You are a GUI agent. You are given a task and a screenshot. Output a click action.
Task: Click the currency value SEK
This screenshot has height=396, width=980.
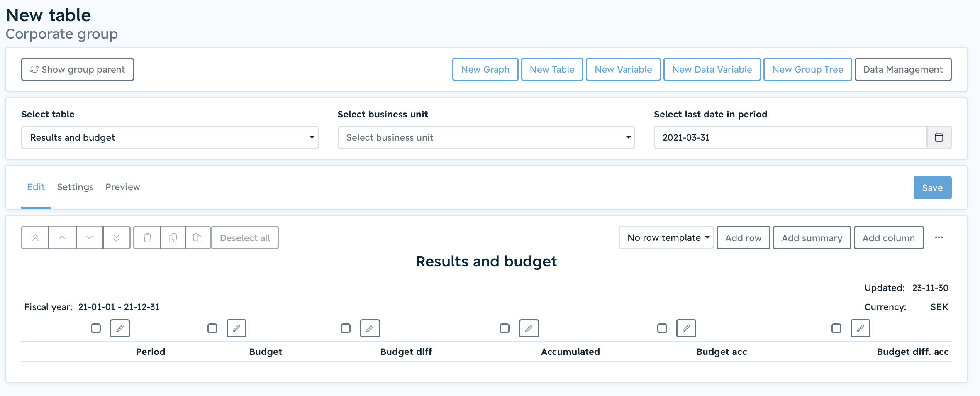click(939, 307)
